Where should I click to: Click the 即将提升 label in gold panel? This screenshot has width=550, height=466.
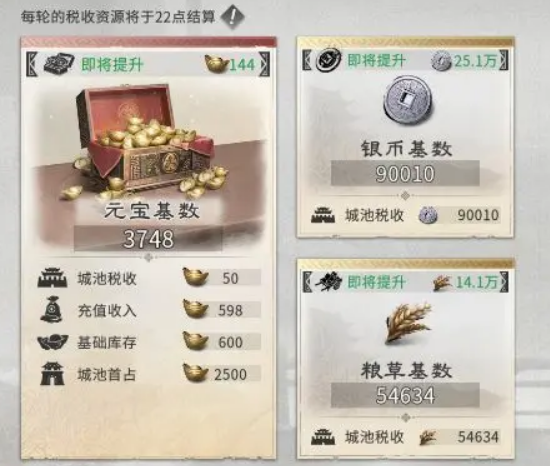(x=112, y=65)
